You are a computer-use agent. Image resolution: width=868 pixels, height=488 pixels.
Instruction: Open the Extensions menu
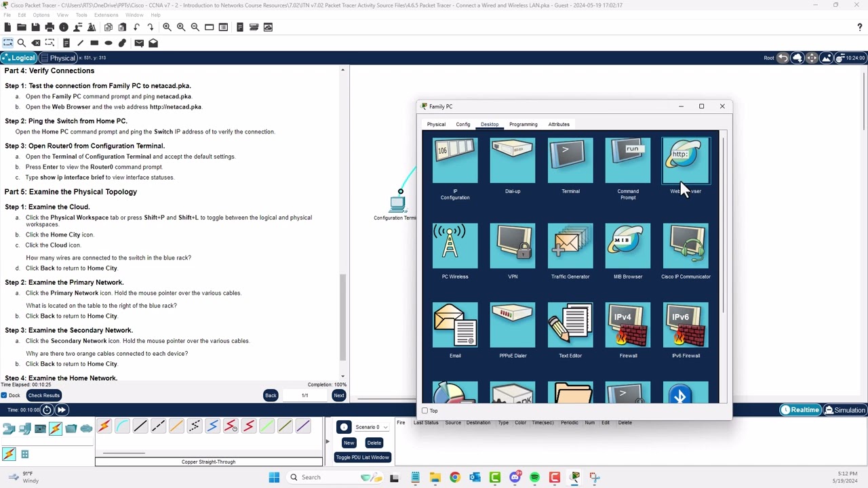[x=106, y=15]
